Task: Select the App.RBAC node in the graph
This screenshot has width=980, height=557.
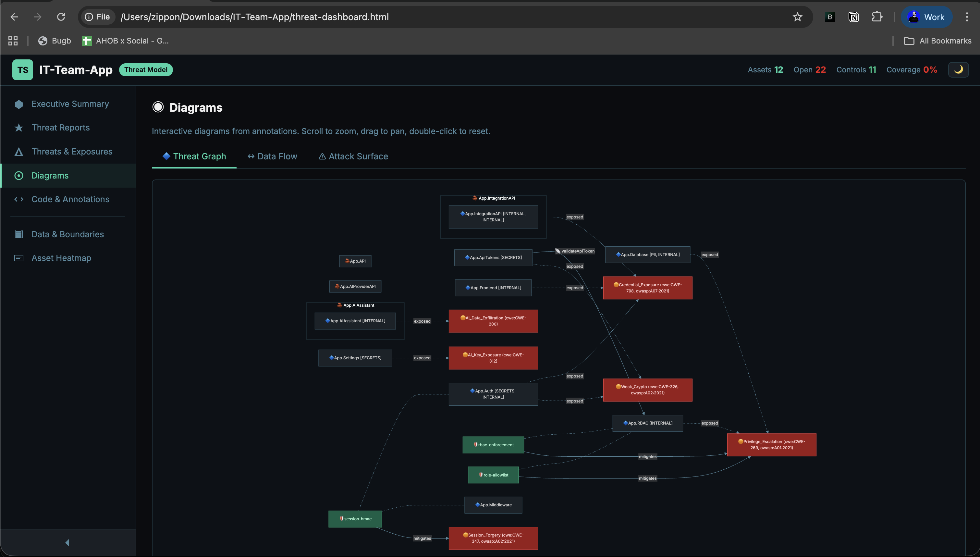Action: pyautogui.click(x=647, y=423)
